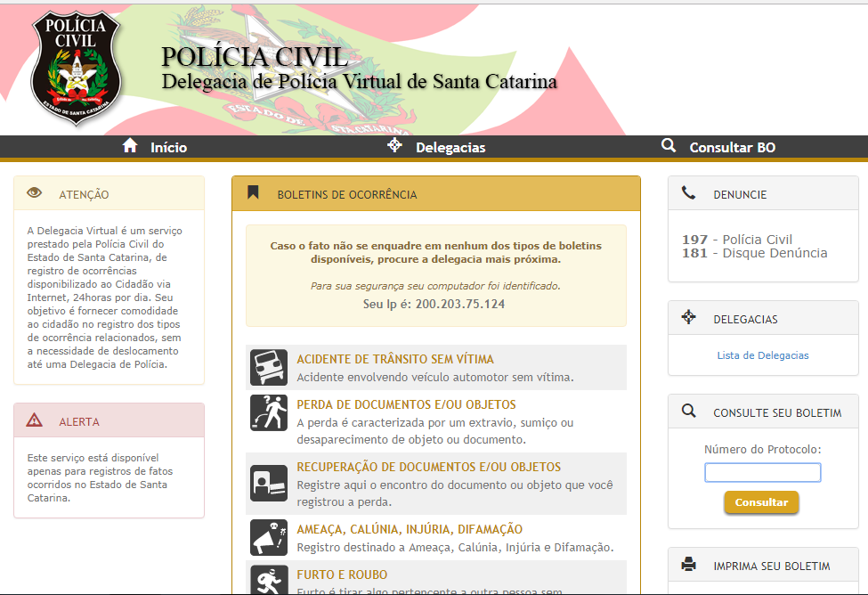868x595 pixels.
Task: Open the Lista de Delegacias link
Action: point(763,355)
